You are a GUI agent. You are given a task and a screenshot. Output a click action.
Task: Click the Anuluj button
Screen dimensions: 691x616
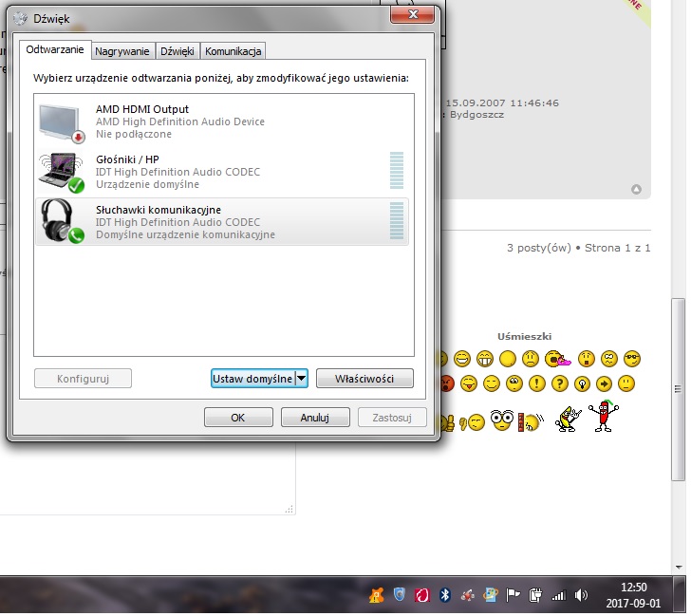(315, 418)
